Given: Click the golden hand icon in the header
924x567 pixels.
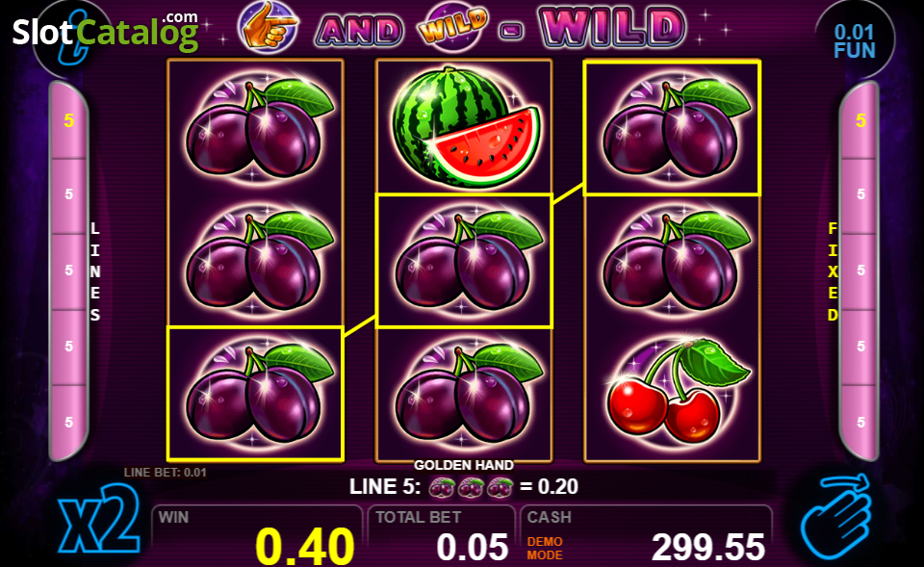Looking at the screenshot, I should (269, 25).
